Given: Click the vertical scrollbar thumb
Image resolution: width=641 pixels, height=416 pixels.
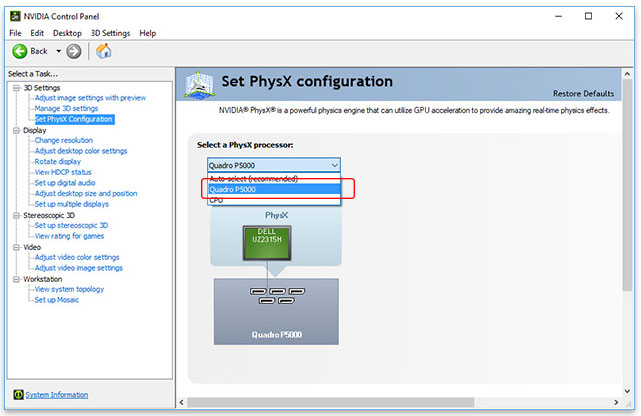Looking at the screenshot, I should click(628, 185).
